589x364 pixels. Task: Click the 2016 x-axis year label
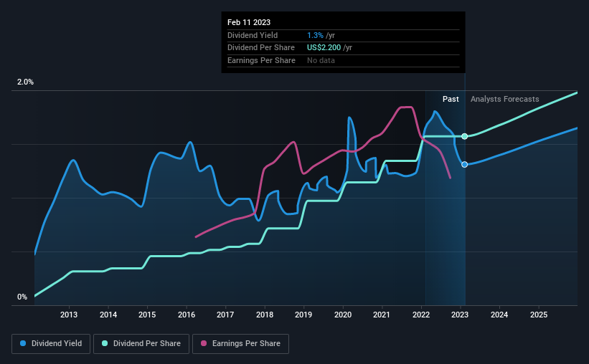(187, 315)
